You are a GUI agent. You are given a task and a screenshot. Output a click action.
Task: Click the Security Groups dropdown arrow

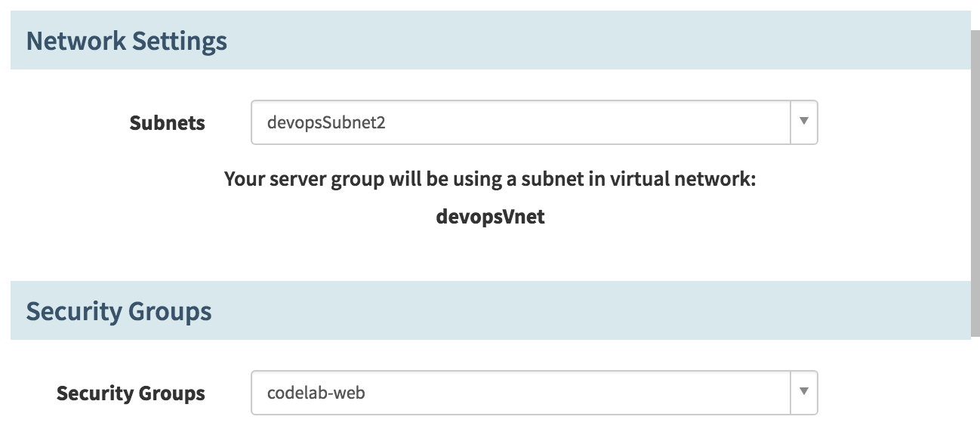tap(803, 392)
